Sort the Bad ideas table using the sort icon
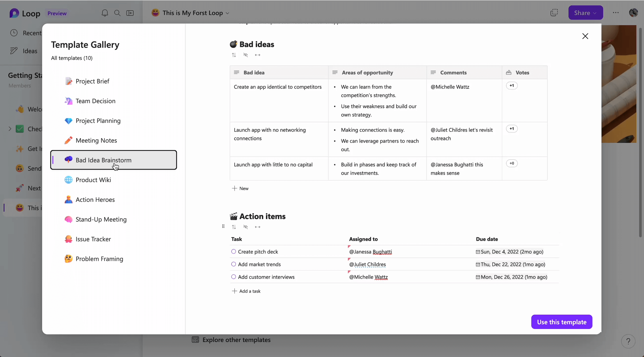This screenshot has width=644, height=357. 234,55
